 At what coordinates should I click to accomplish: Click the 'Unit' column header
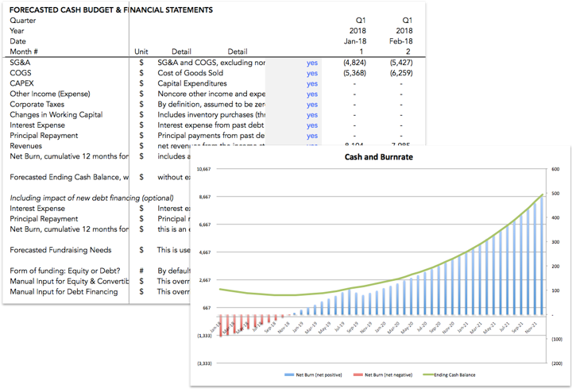click(141, 52)
